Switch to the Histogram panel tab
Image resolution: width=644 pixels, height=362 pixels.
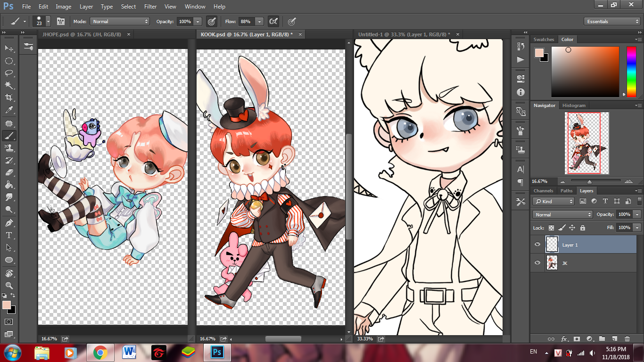[x=574, y=106]
